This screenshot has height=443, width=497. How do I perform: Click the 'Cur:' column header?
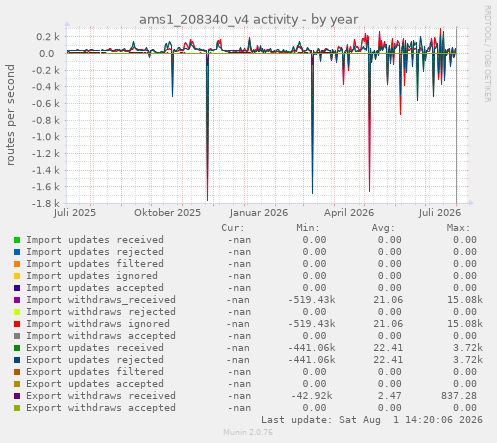[233, 228]
